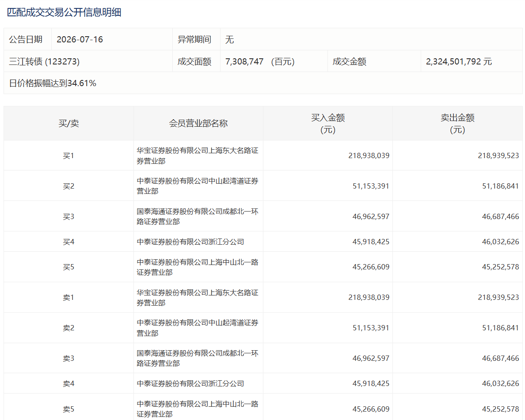Select 51,153,391 in the 买2 row
The width and height of the screenshot is (525, 420).
(x=371, y=186)
